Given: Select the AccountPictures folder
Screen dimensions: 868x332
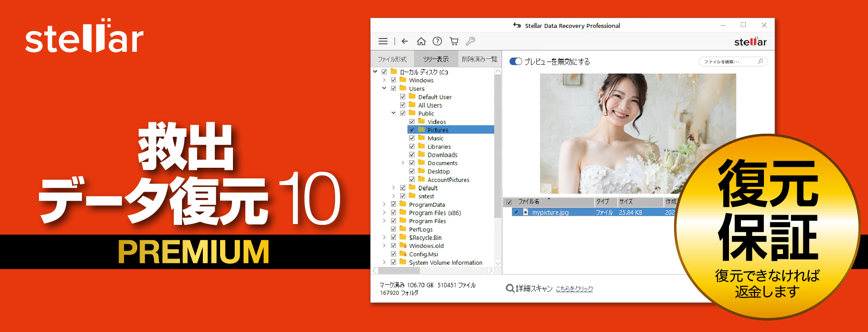Looking at the screenshot, I should pyautogui.click(x=448, y=180).
